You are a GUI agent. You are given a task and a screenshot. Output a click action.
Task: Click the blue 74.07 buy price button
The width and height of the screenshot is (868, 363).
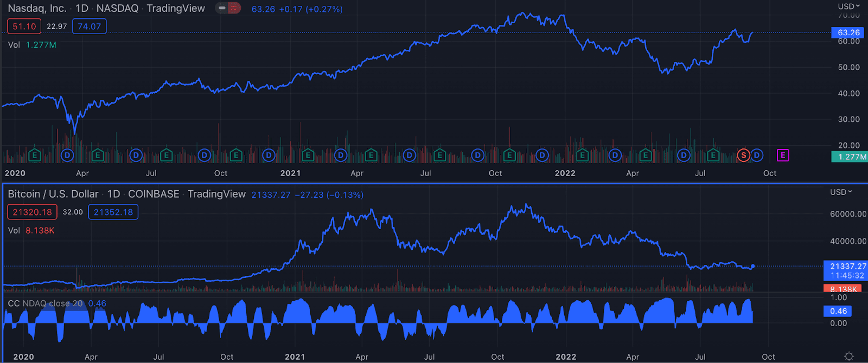coord(90,26)
